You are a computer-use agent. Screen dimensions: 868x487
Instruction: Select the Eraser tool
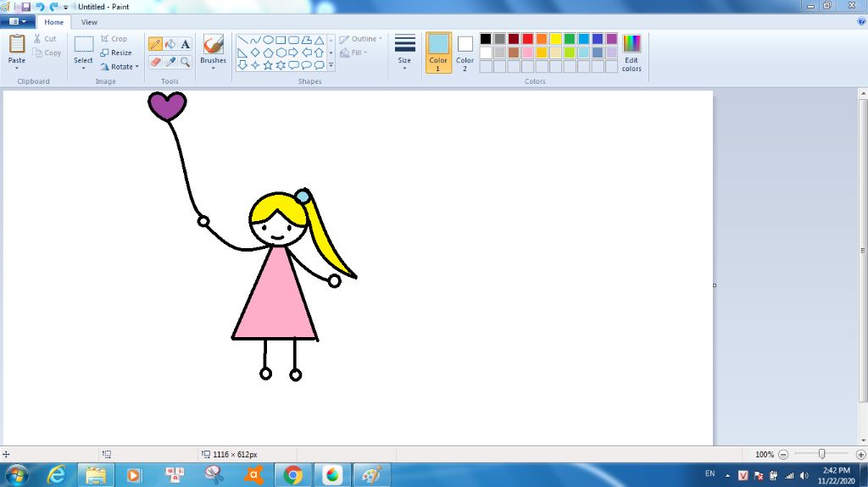click(x=156, y=62)
